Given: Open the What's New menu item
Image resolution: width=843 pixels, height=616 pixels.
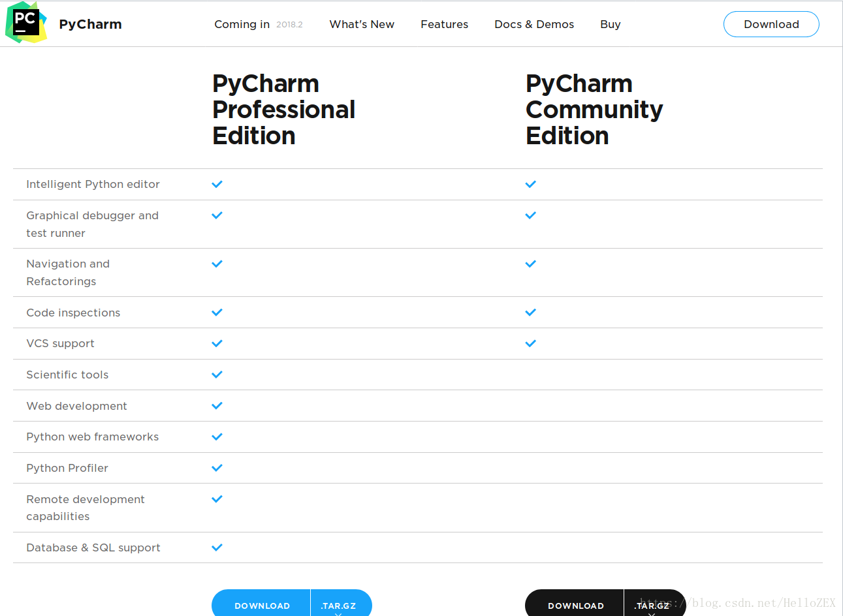Looking at the screenshot, I should click(362, 24).
